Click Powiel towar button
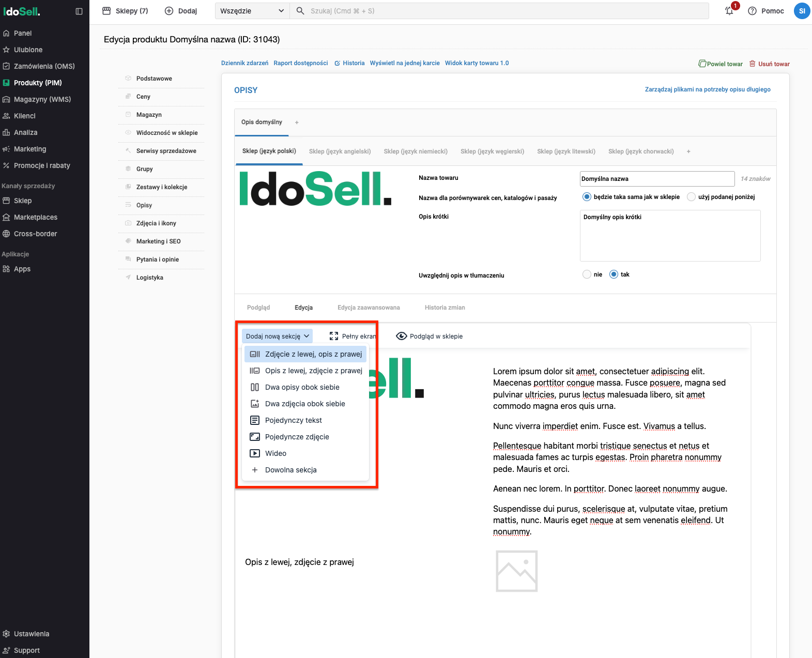812x658 pixels. point(721,64)
